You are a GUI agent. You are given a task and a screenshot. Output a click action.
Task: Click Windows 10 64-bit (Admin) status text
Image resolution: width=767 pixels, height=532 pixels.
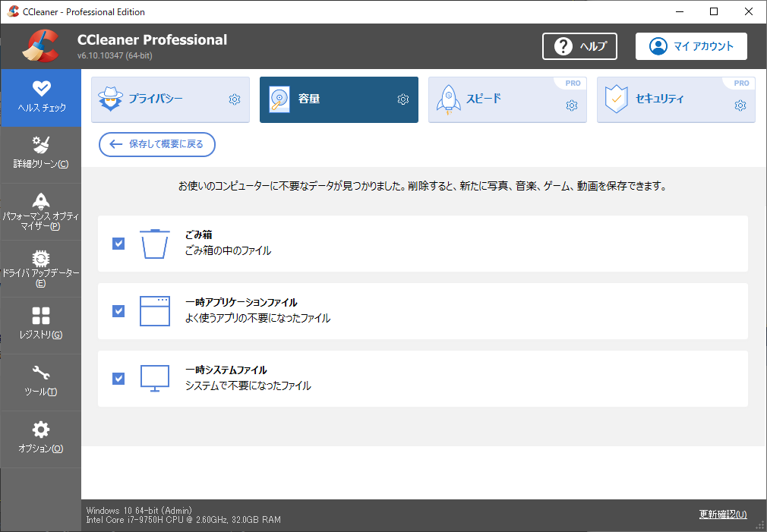pyautogui.click(x=139, y=511)
